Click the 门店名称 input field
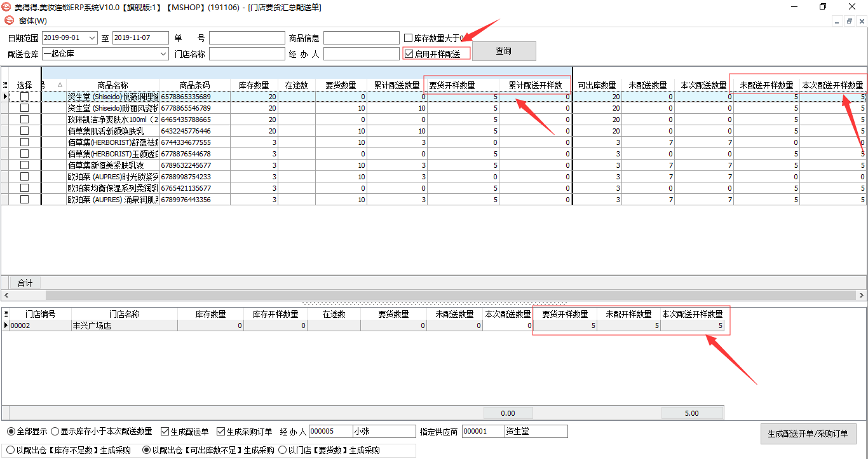 pos(247,54)
